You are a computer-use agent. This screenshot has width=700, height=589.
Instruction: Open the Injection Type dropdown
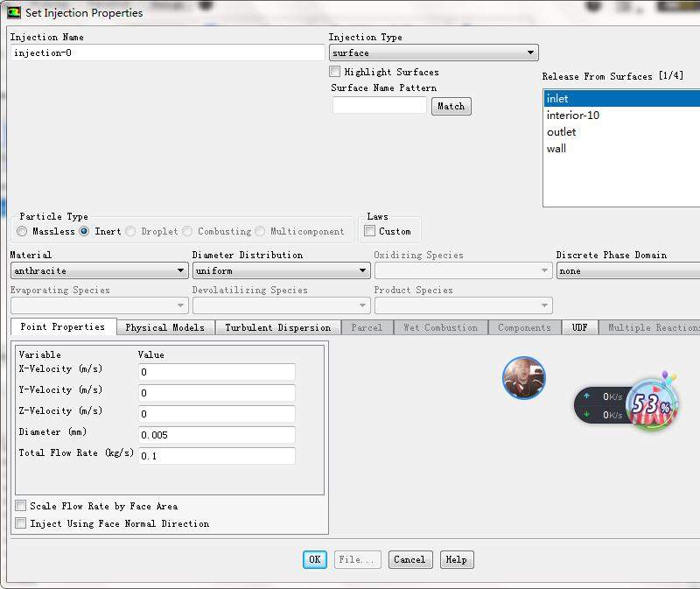pos(433,53)
